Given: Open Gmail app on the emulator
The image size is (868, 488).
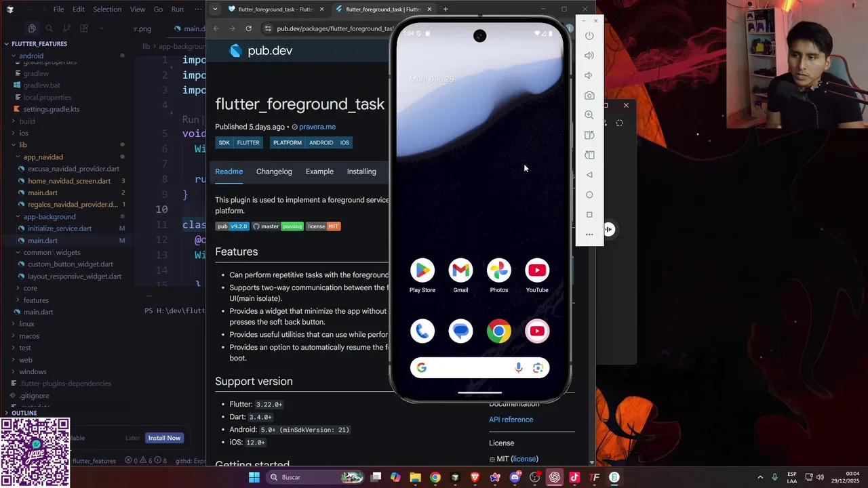Looking at the screenshot, I should 460,270.
